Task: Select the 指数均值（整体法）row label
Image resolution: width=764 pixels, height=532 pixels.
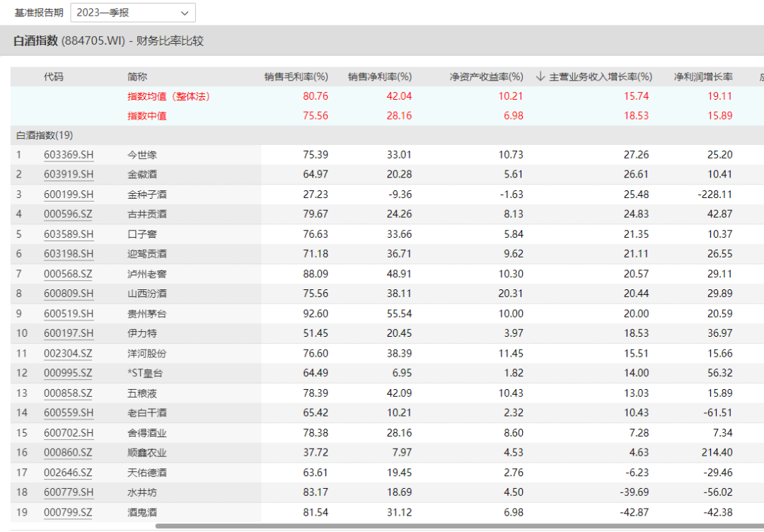Action: tap(168, 96)
